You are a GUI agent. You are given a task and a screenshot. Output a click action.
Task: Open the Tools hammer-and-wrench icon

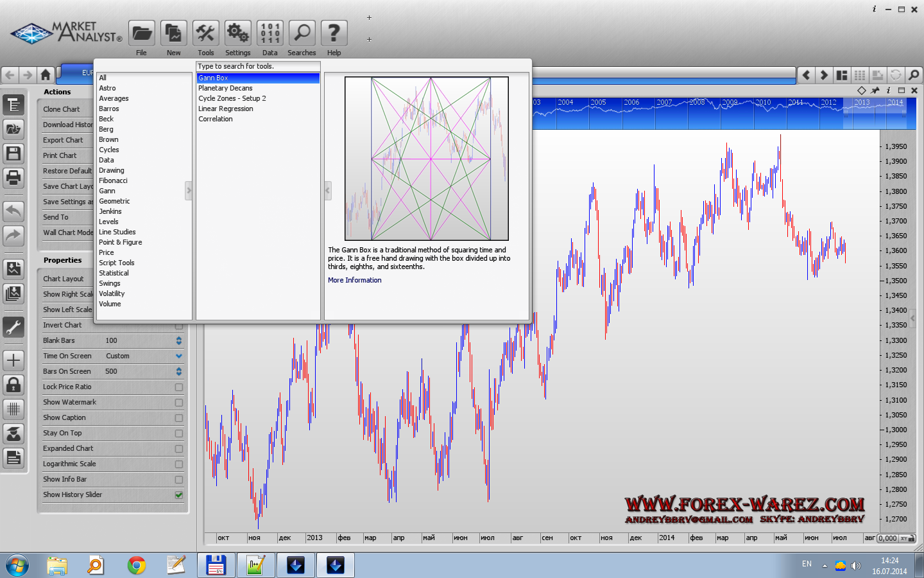(205, 33)
